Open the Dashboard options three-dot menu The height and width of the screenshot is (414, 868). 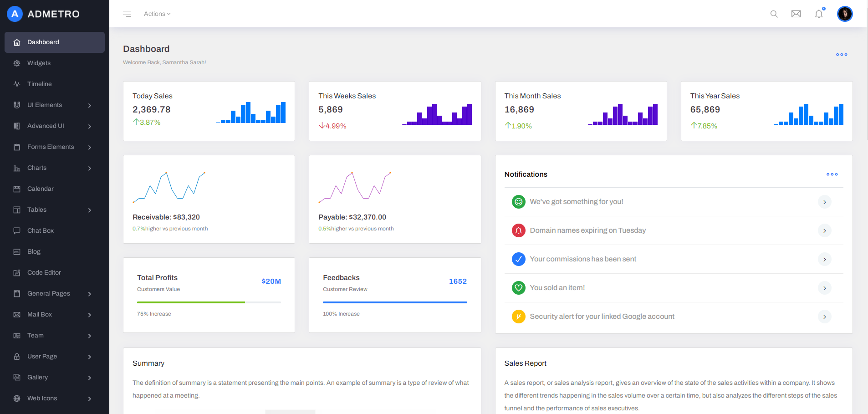[x=842, y=54]
